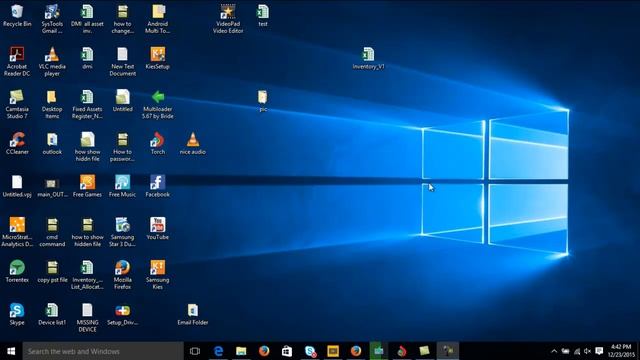Select the Samsung Star 3 Du... icon
The image size is (640, 360).
[122, 232]
